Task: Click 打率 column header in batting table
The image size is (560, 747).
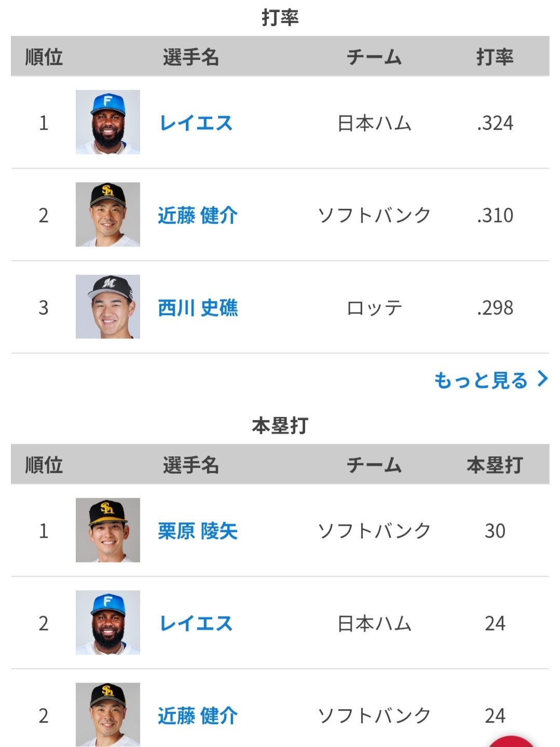Action: (x=495, y=57)
